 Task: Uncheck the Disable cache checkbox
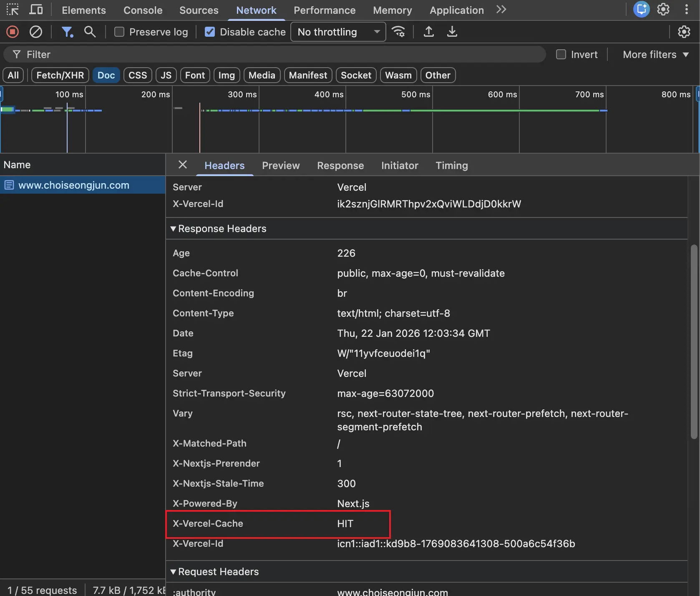(210, 32)
